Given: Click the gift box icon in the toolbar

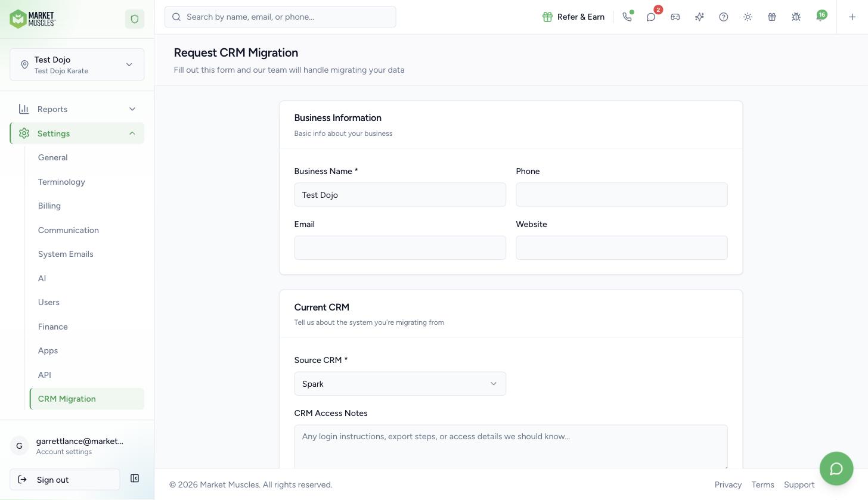Looking at the screenshot, I should coord(772,17).
